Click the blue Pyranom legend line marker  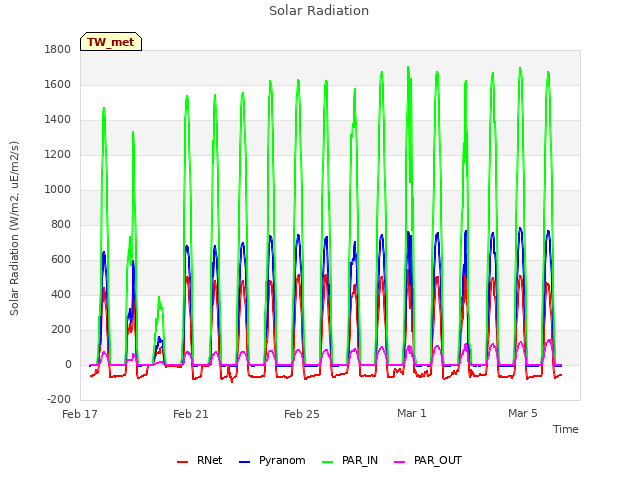pos(244,462)
